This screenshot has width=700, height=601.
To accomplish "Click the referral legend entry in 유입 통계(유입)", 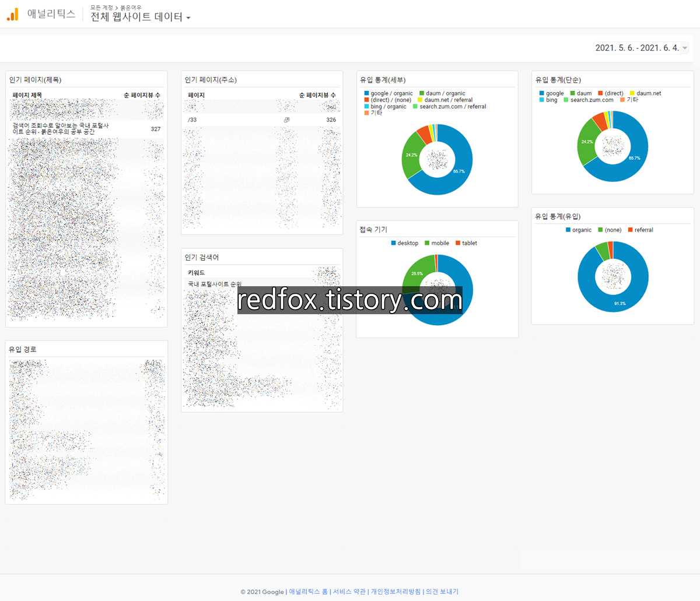I will (640, 230).
